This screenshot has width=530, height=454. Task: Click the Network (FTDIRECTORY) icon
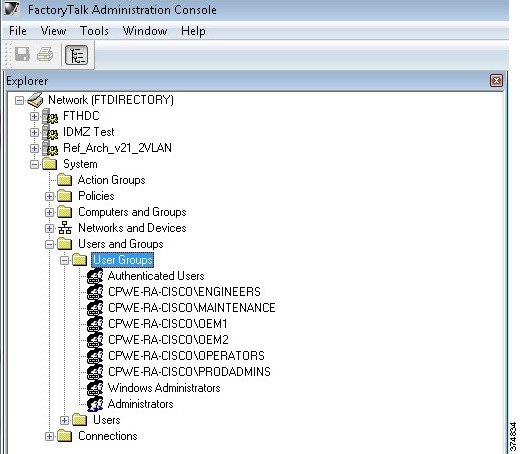[x=35, y=100]
